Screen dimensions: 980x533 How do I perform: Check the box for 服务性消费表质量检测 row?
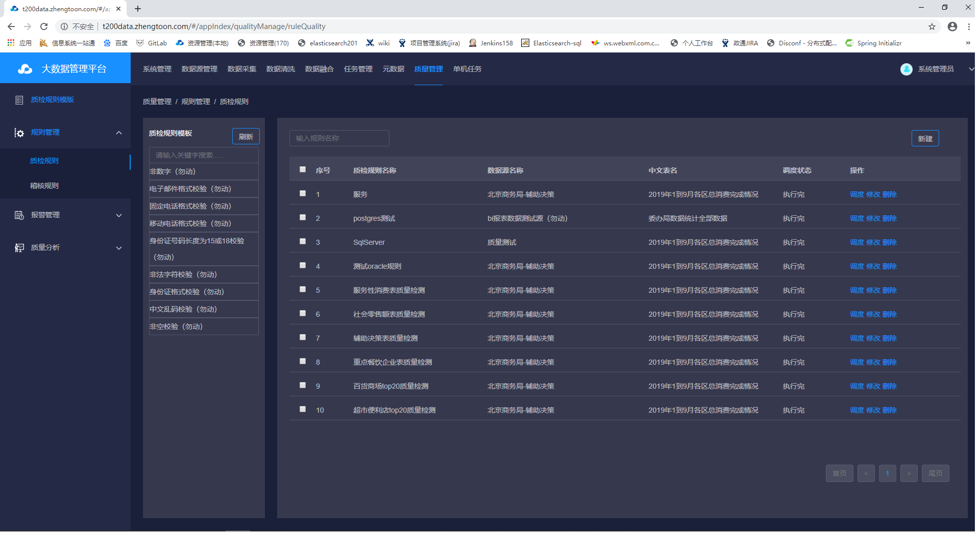[303, 290]
